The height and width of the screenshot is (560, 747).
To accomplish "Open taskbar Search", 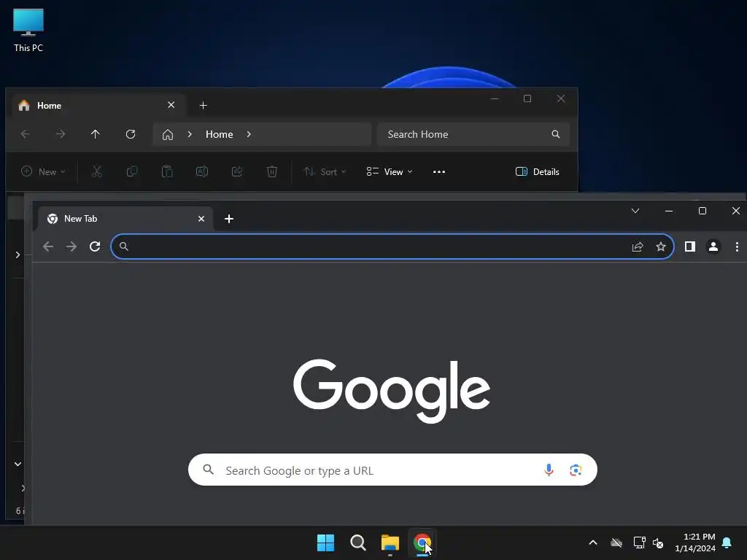I will point(357,542).
